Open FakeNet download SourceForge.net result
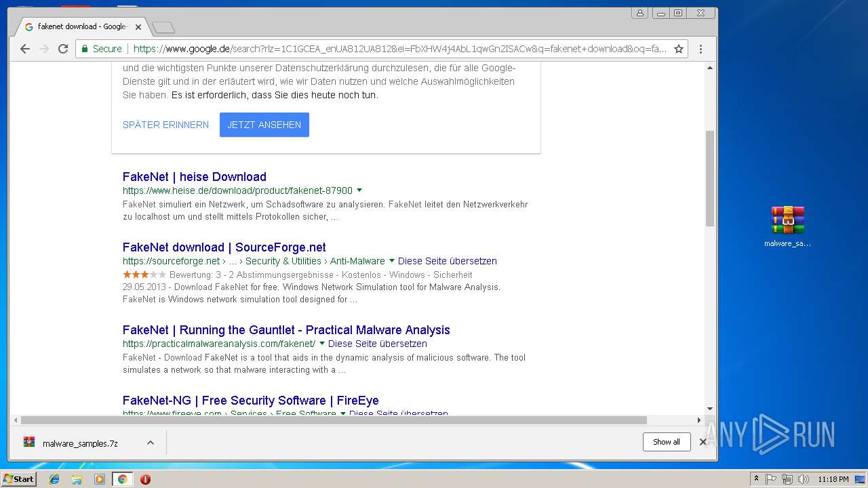Viewport: 868px width, 488px height. (224, 247)
